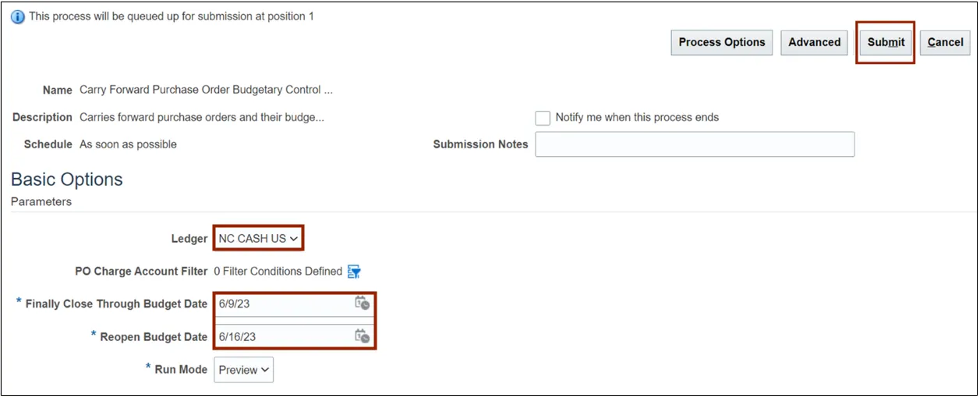Open PO Charge Account Filter icon
Viewport: 980px width, 398px height.
(354, 272)
